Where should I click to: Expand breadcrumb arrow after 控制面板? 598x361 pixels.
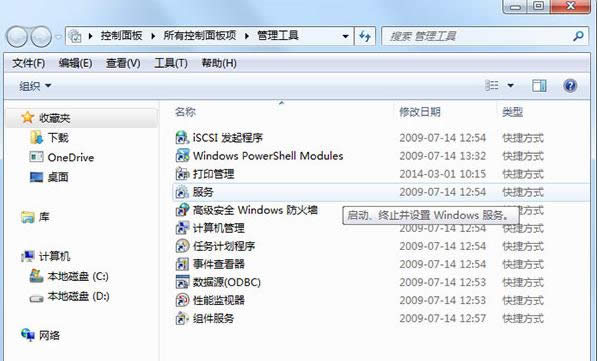153,36
